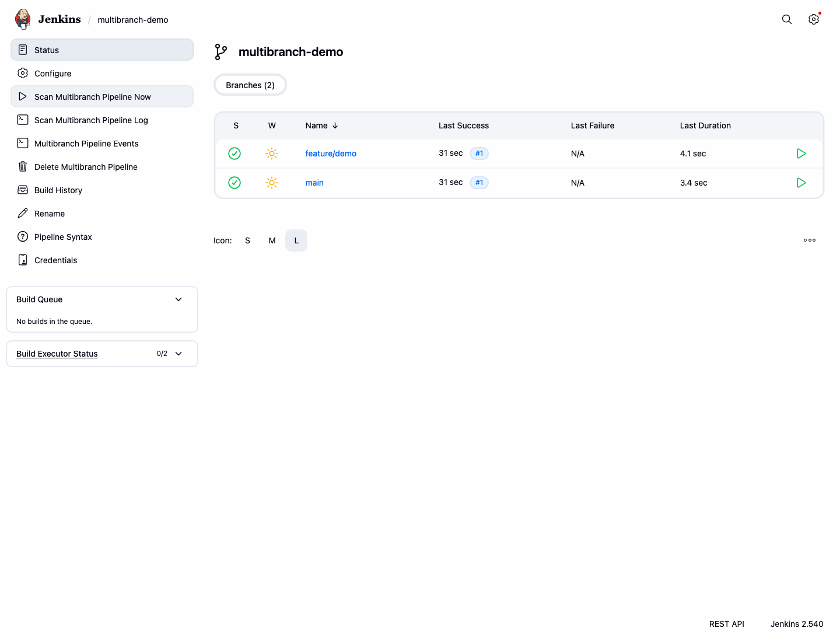Select medium icon size M
Screen dimensions: 840x642
click(x=272, y=240)
